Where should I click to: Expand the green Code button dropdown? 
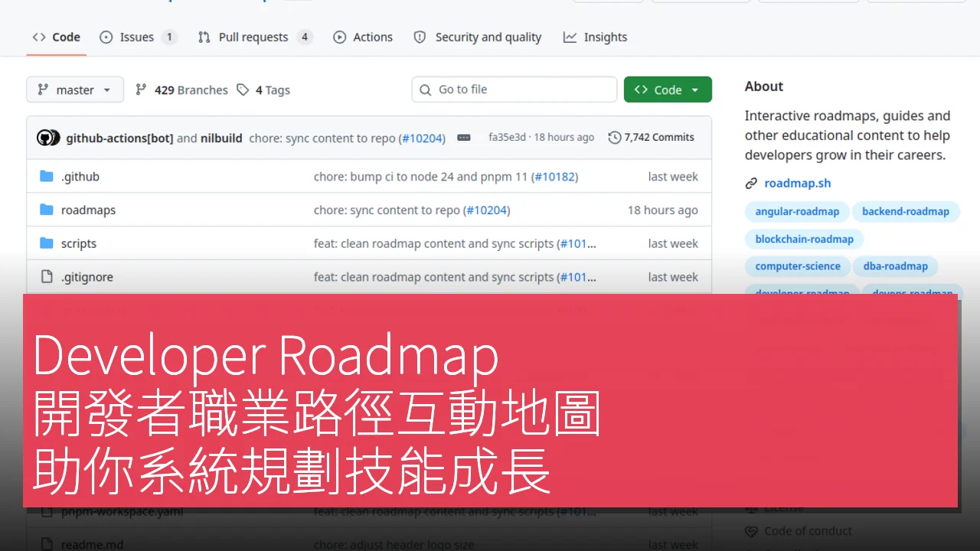pyautogui.click(x=668, y=90)
